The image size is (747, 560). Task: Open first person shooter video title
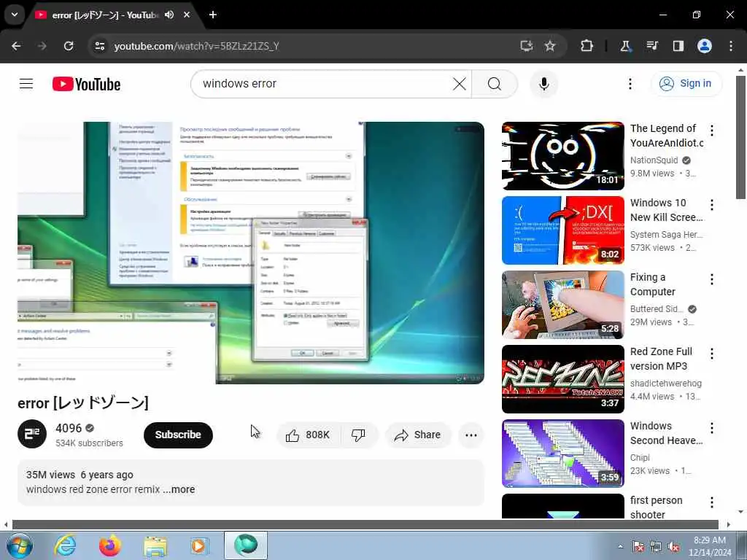[x=656, y=507]
